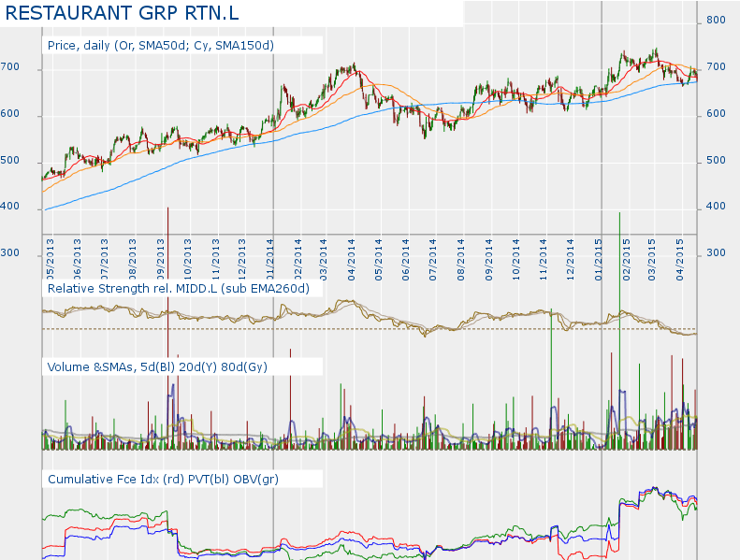Image resolution: width=740 pixels, height=560 pixels.
Task: Click the 600 value on right price axis
Action: click(x=716, y=114)
